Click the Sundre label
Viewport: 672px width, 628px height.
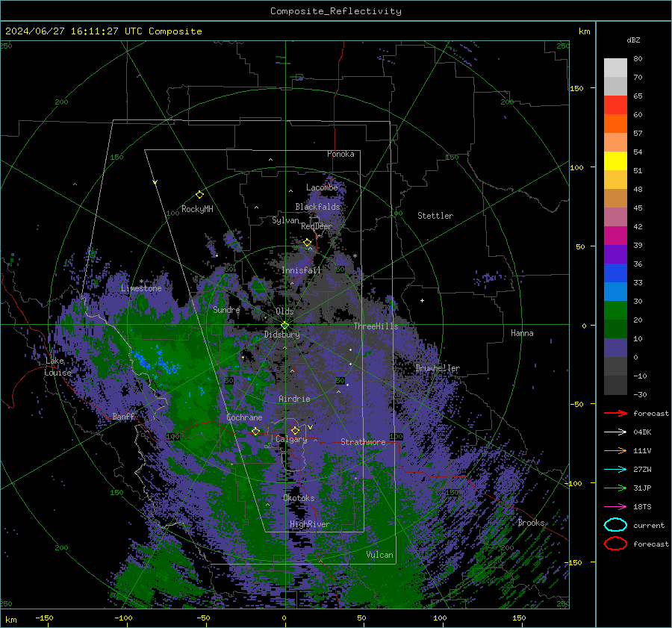(226, 309)
